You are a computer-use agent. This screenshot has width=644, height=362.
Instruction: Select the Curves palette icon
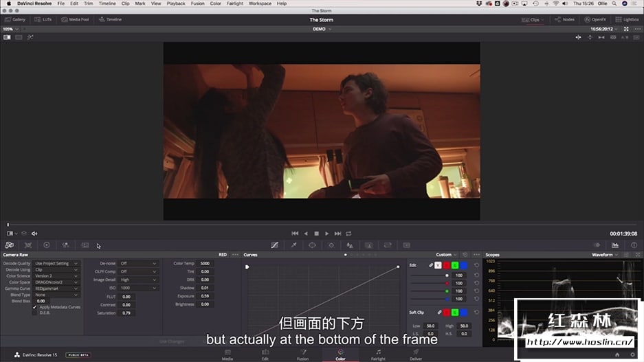(x=274, y=245)
